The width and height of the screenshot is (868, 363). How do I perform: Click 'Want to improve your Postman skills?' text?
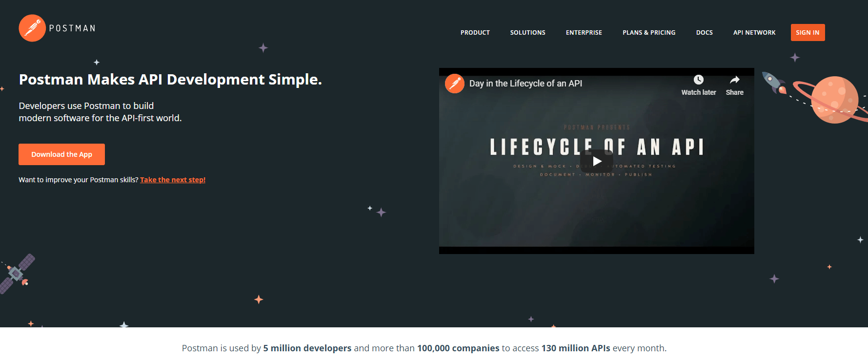(79, 180)
